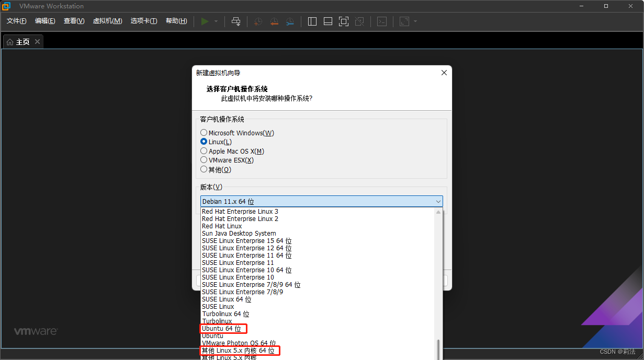Toggle the thumbnail bar panel icon
This screenshot has width=644, height=360.
tap(328, 21)
